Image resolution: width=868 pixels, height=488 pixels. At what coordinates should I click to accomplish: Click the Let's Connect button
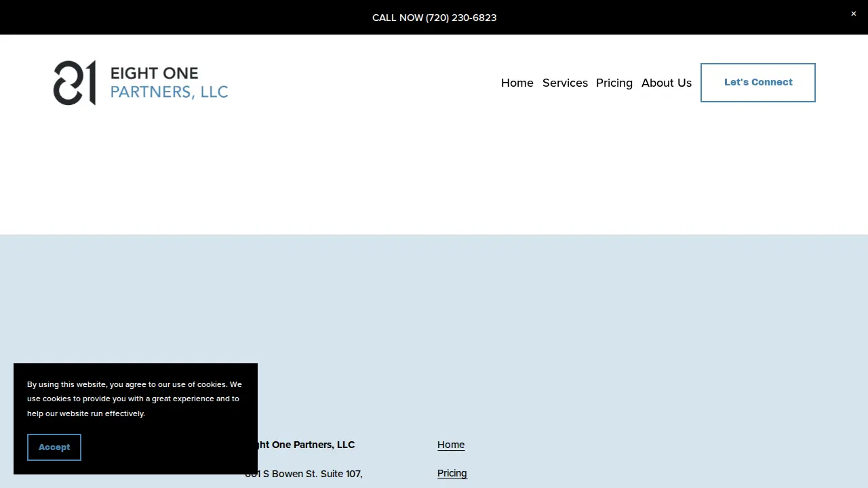click(x=758, y=83)
